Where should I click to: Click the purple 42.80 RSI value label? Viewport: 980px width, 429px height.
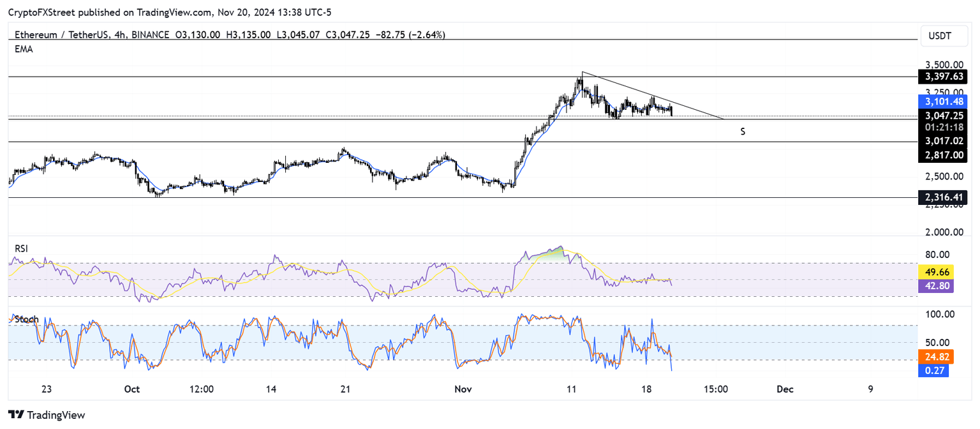coord(936,286)
